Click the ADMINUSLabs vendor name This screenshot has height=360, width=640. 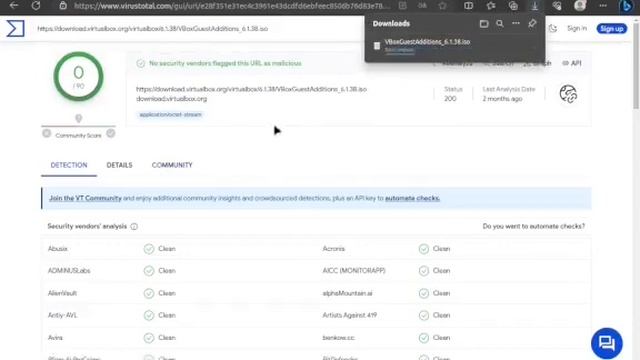[x=69, y=271]
